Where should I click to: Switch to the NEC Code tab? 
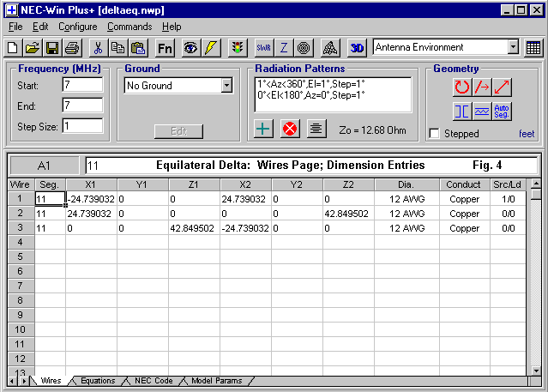coord(153,380)
